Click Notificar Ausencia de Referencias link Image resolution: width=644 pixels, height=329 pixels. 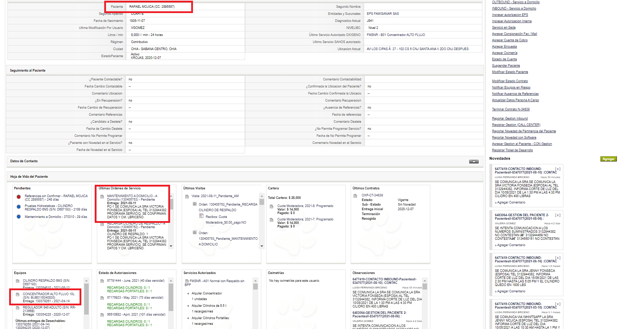[x=515, y=94]
